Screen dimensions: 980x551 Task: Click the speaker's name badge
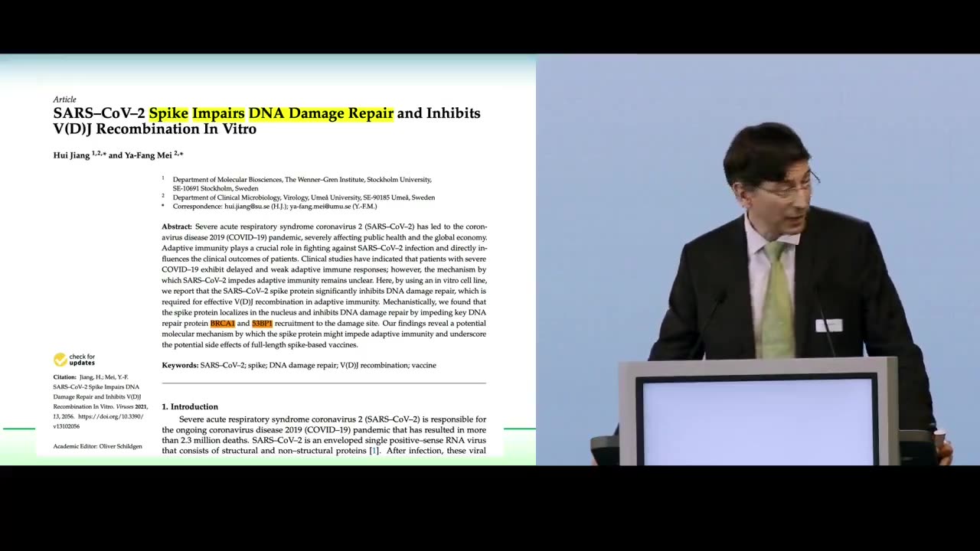(x=828, y=325)
